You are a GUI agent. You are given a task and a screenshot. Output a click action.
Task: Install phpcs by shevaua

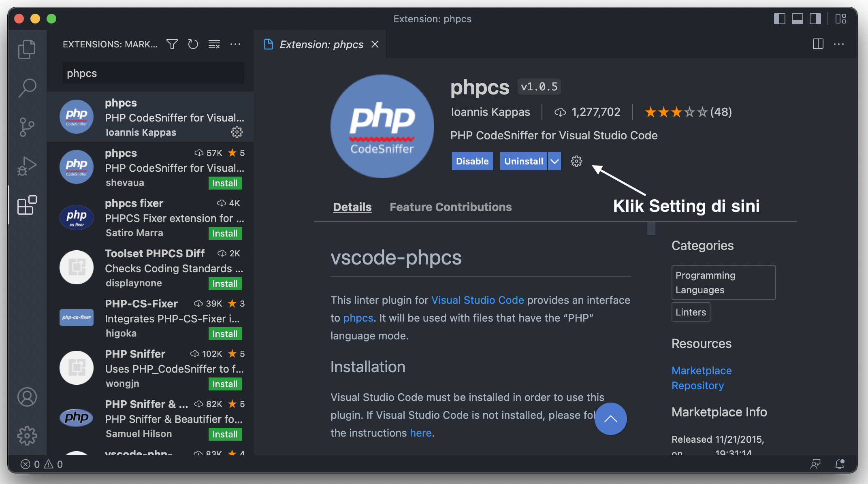(225, 183)
